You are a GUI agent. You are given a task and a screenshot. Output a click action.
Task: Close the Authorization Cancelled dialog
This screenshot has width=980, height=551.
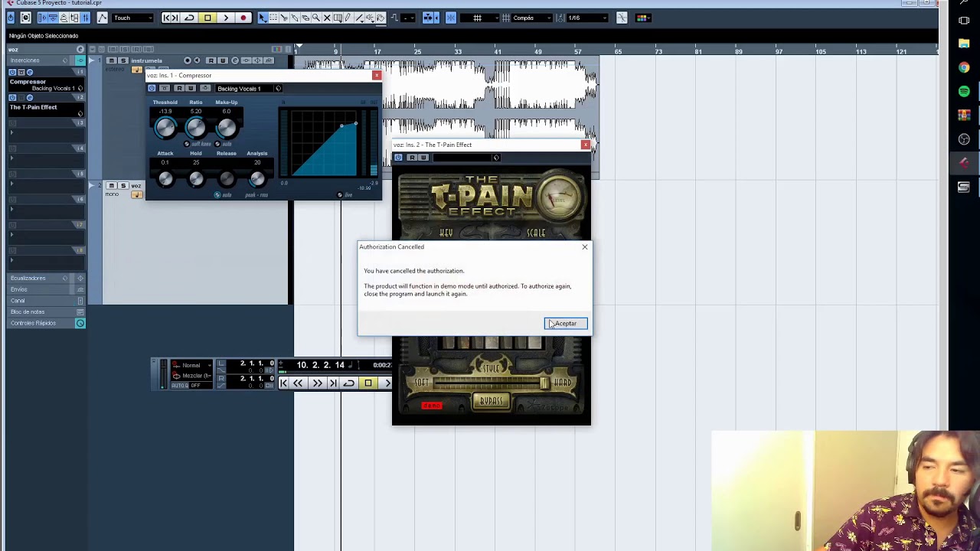pyautogui.click(x=584, y=246)
